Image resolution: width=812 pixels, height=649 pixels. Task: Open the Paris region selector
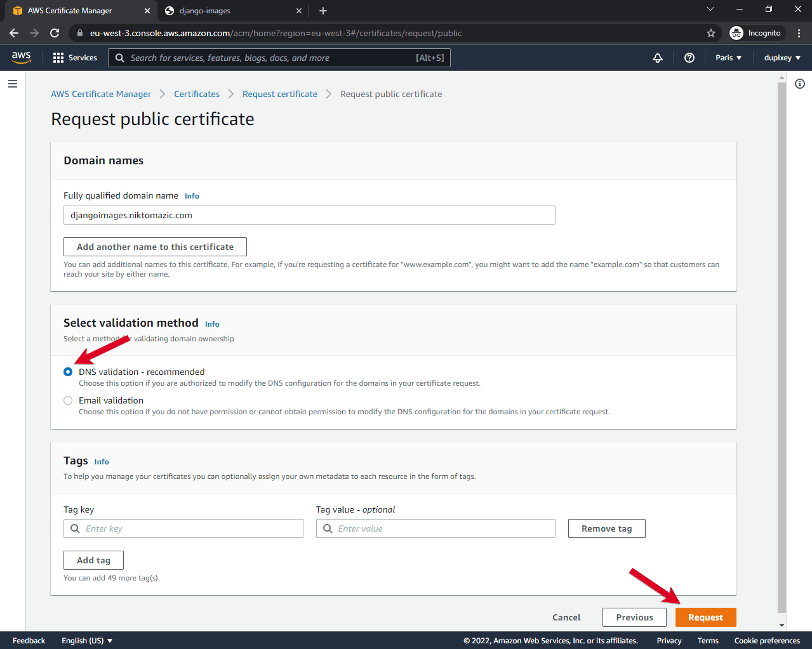pos(728,57)
